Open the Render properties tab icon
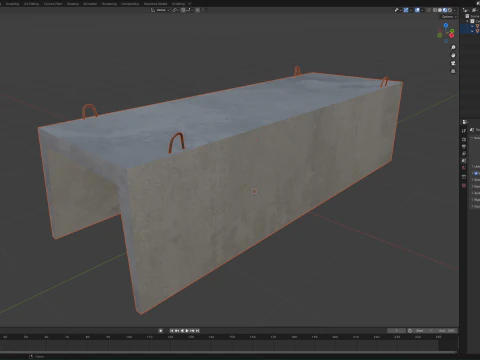This screenshot has height=360, width=480. (464, 139)
